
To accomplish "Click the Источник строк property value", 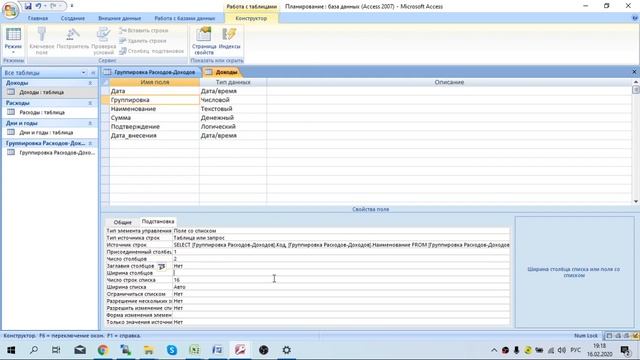I will click(341, 245).
